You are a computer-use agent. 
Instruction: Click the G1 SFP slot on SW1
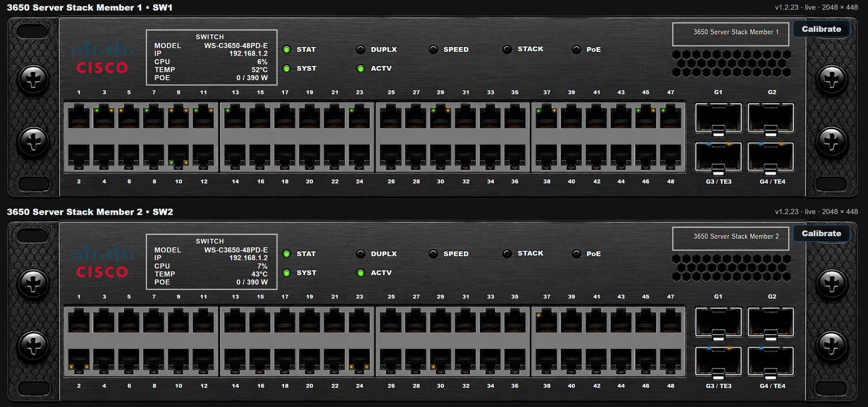coord(718,118)
